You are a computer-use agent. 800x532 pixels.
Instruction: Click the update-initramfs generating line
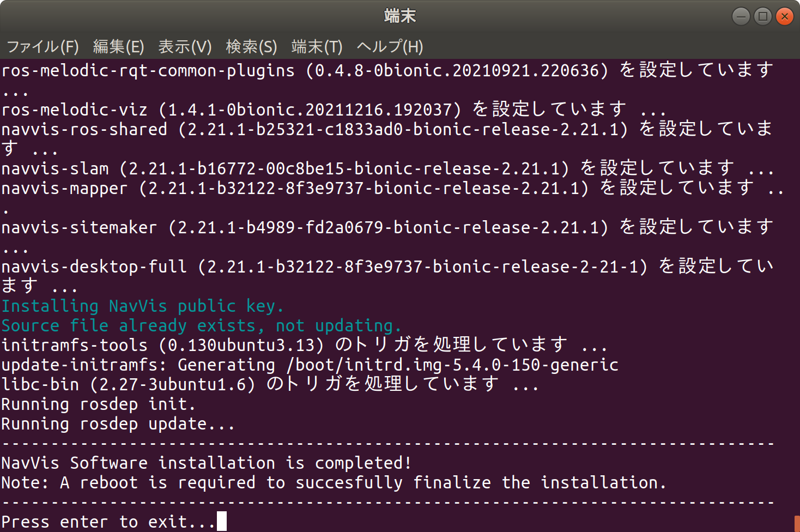[x=309, y=364]
